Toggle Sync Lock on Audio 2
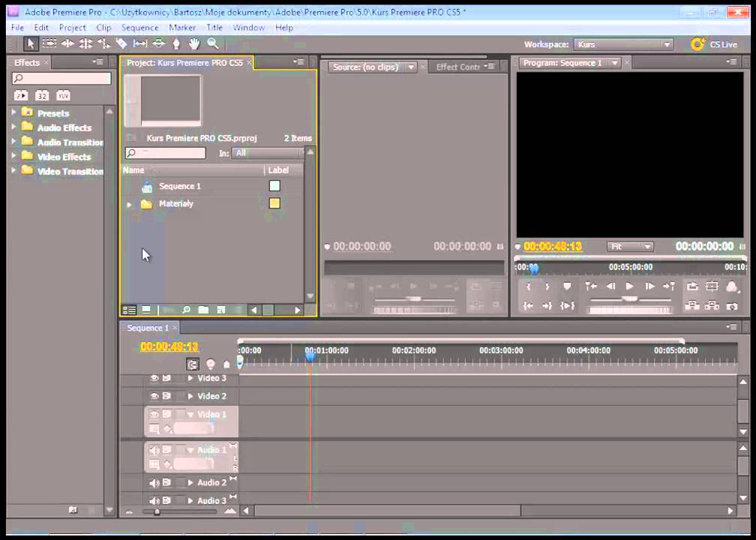756x540 pixels. click(x=166, y=483)
